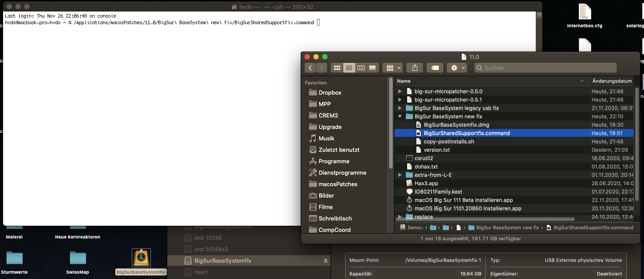644x279 pixels.
Task: Select Sturmwerte desktop folder
Action: pyautogui.click(x=15, y=263)
